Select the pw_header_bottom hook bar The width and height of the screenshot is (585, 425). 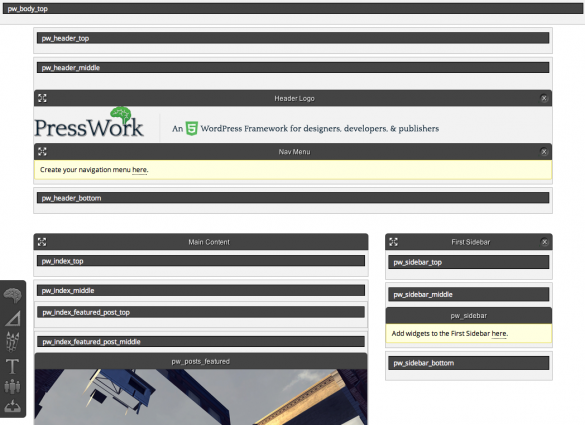293,198
